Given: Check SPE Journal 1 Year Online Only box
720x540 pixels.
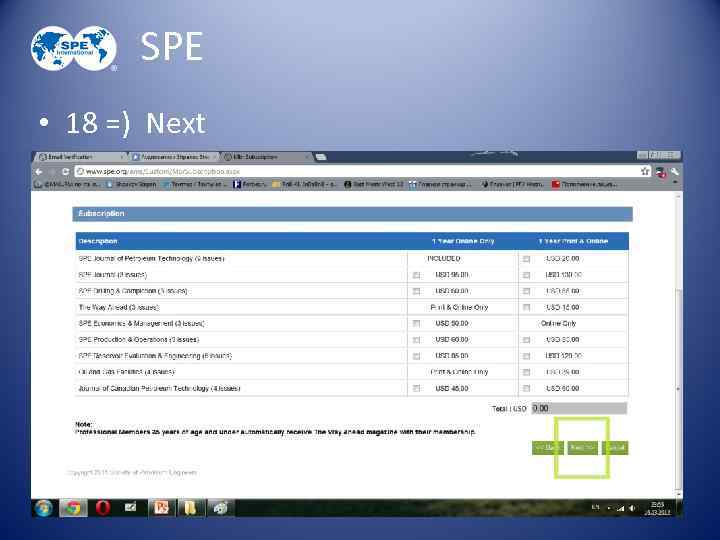Looking at the screenshot, I should (416, 275).
